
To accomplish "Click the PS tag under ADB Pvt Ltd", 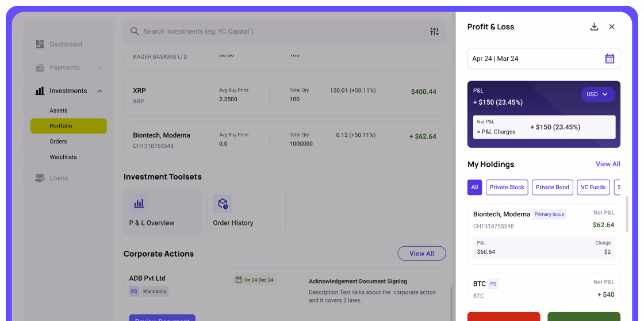I will pyautogui.click(x=134, y=292).
